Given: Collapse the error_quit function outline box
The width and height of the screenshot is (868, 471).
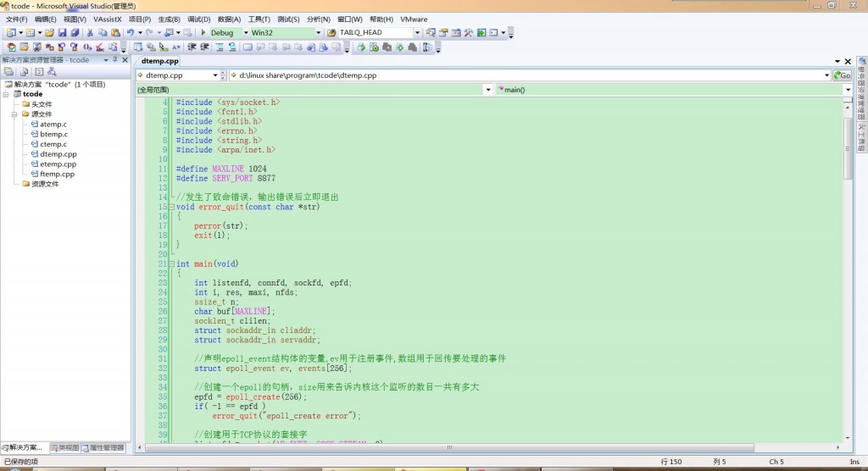Looking at the screenshot, I should [171, 207].
